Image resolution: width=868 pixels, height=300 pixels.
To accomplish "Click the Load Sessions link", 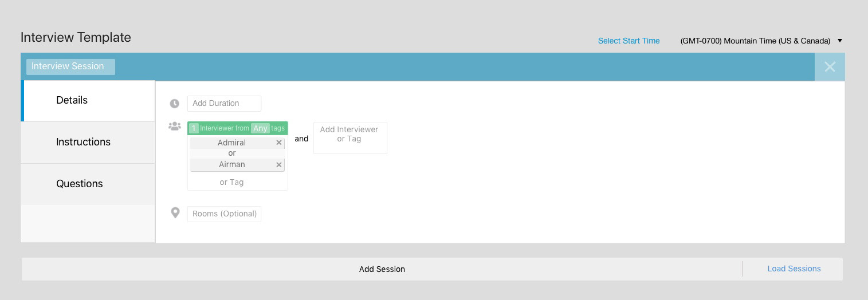I will 794,269.
